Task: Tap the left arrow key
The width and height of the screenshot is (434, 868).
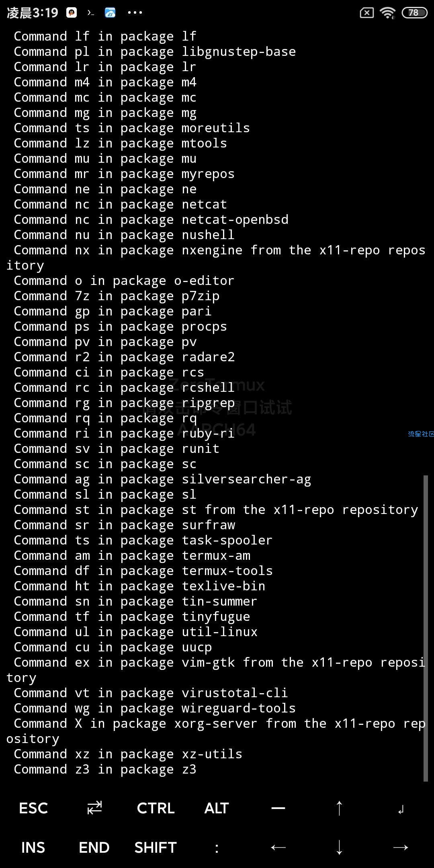Action: [x=278, y=848]
